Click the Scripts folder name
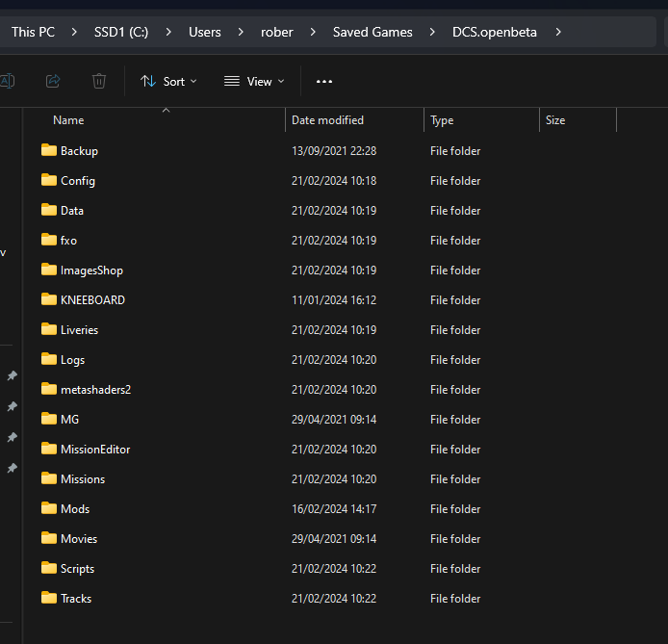Image resolution: width=668 pixels, height=644 pixels. (77, 569)
